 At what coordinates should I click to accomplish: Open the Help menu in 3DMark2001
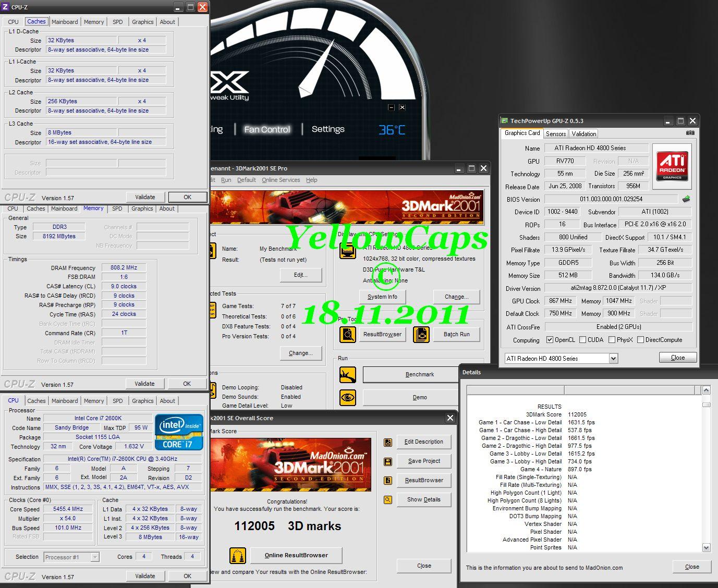[312, 180]
